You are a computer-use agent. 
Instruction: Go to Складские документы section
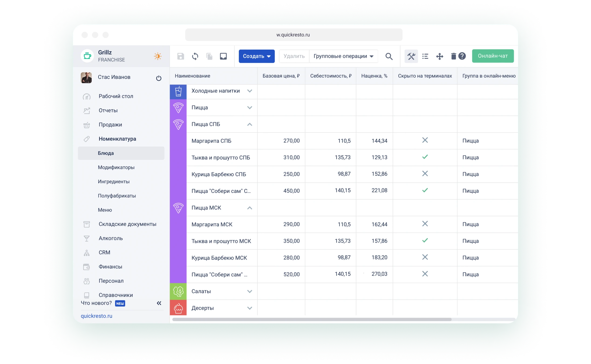click(127, 224)
